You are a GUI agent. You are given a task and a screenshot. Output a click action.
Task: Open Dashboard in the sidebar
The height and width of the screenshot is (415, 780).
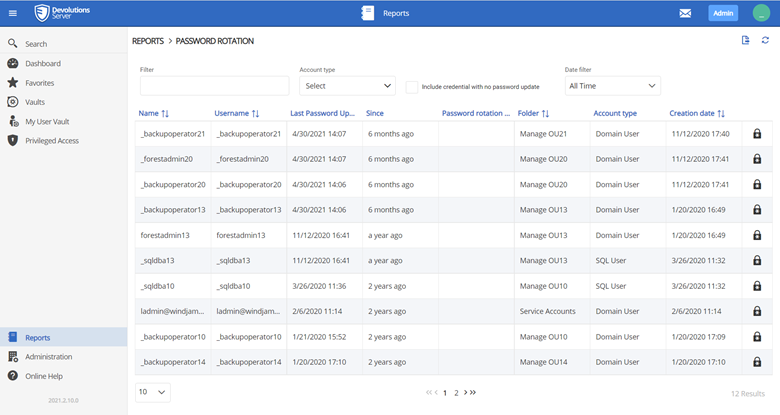(x=43, y=63)
